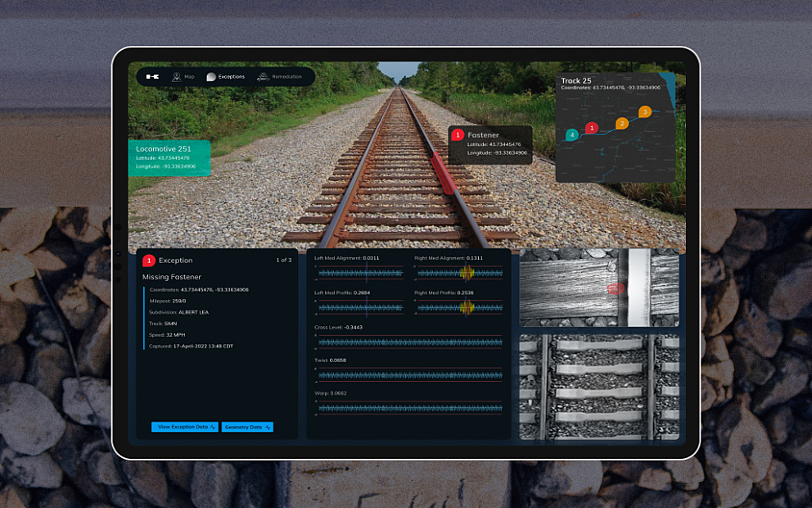812x508 pixels.
Task: Select orange marker 3 on the Track 25 map
Action: pos(645,112)
